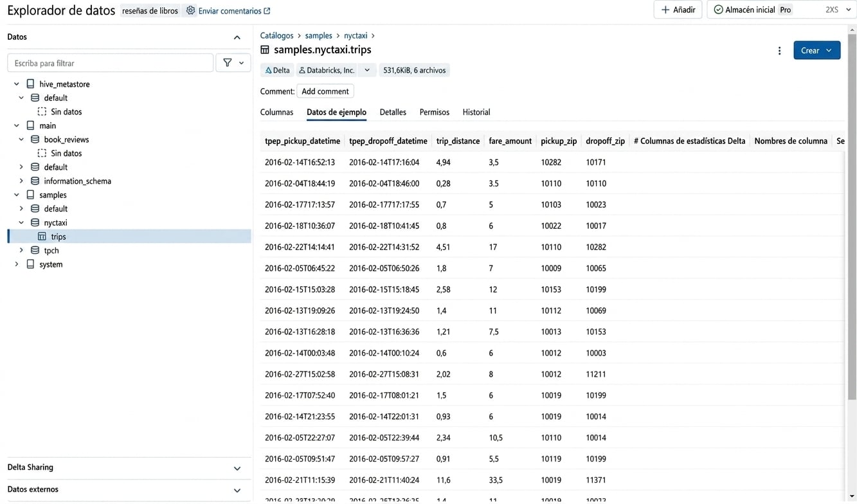
Task: Click the filter funnel icon
Action: [228, 63]
